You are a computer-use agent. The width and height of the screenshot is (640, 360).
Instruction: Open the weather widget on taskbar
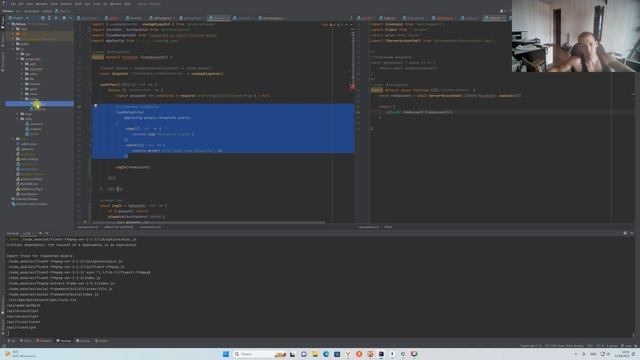point(20,354)
